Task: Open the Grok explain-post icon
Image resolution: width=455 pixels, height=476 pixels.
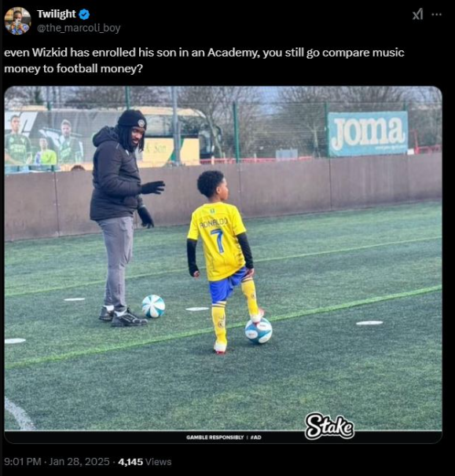Action: point(417,14)
